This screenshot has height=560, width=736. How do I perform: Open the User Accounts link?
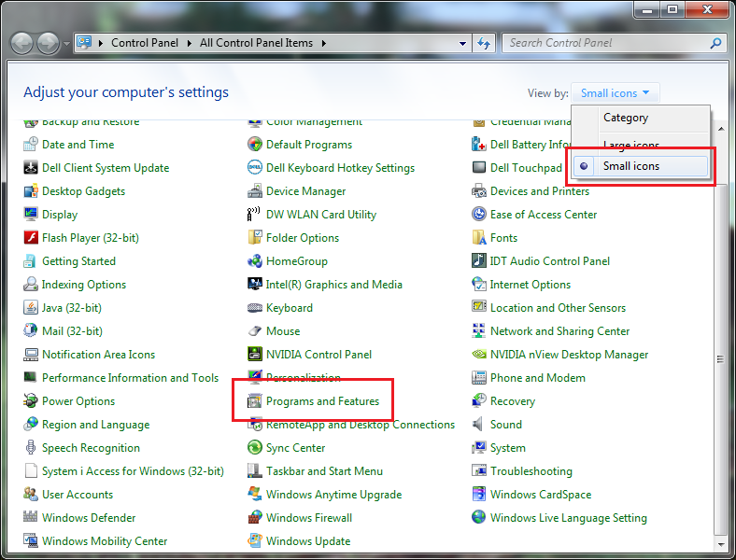[78, 495]
